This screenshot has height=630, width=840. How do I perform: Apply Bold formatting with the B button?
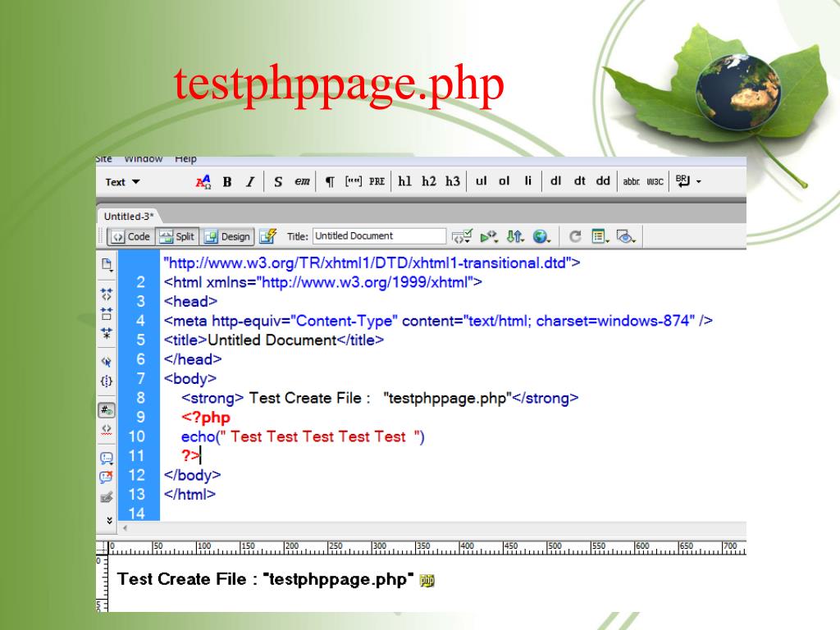click(x=227, y=182)
